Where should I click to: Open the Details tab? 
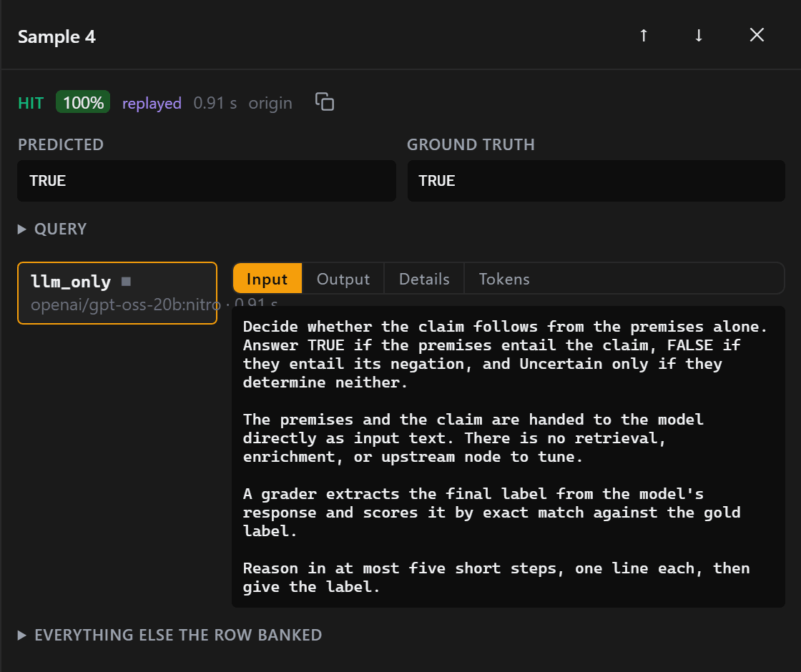point(424,279)
